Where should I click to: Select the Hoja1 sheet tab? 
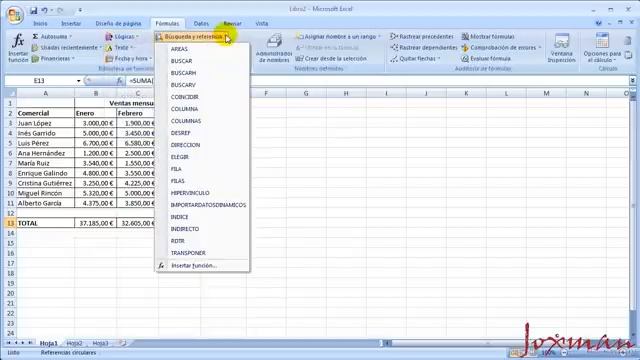[x=49, y=343]
